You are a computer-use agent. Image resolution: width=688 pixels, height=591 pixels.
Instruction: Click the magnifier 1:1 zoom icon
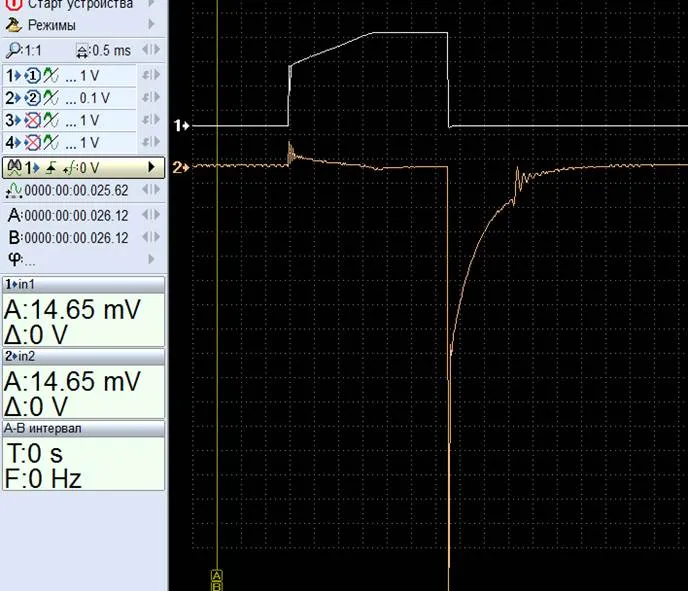point(12,50)
